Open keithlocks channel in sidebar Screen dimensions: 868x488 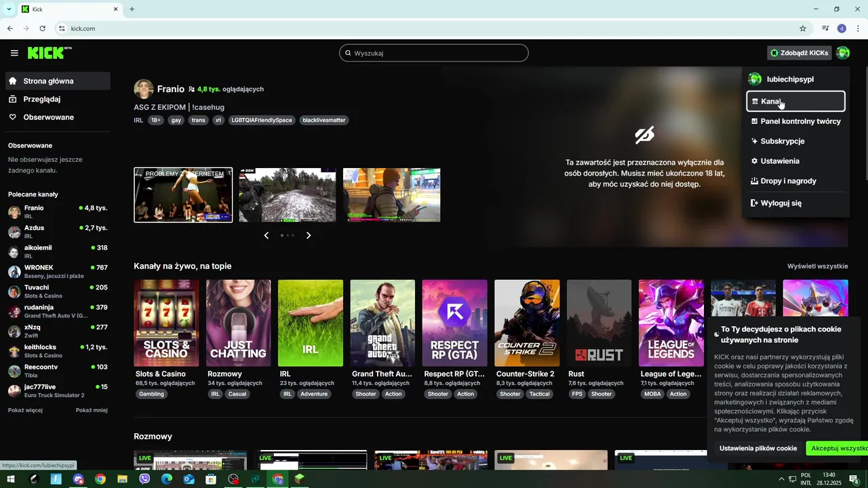58,351
